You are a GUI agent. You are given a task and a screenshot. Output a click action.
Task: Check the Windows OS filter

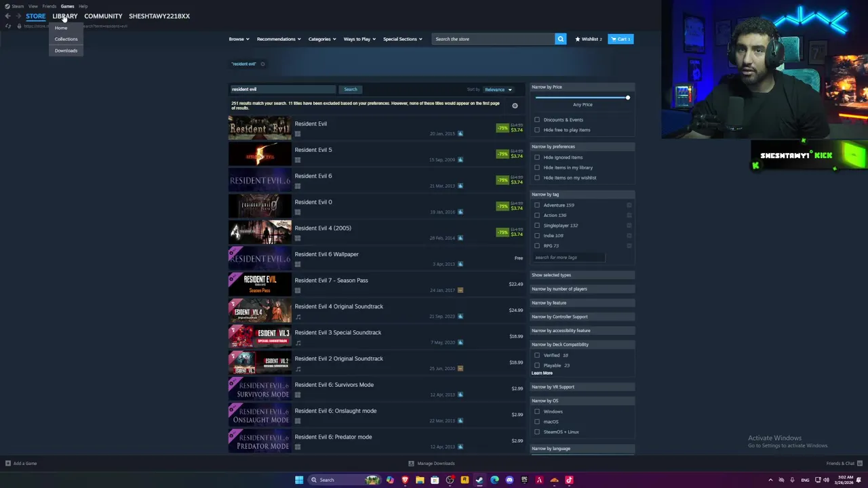[537, 411]
